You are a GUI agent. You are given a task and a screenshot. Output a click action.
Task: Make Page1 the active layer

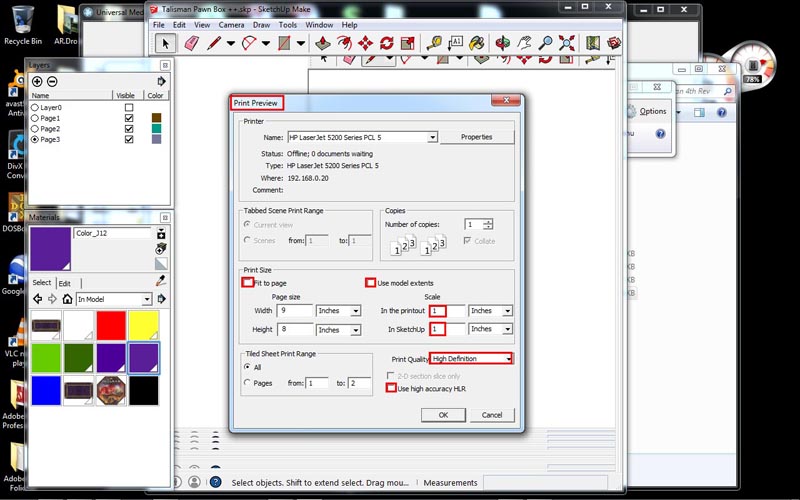(35, 118)
